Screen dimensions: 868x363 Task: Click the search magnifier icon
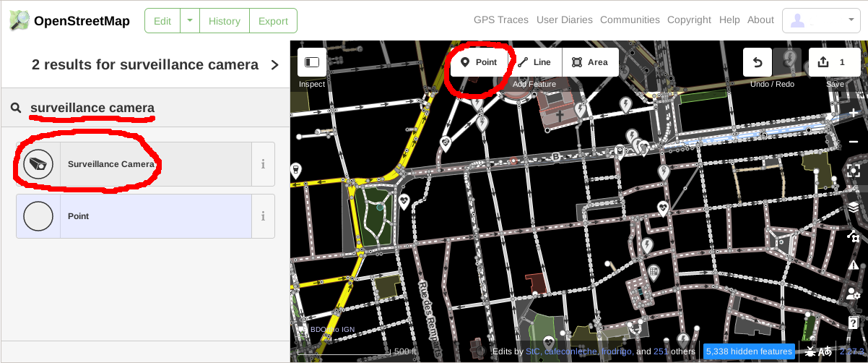tap(16, 108)
